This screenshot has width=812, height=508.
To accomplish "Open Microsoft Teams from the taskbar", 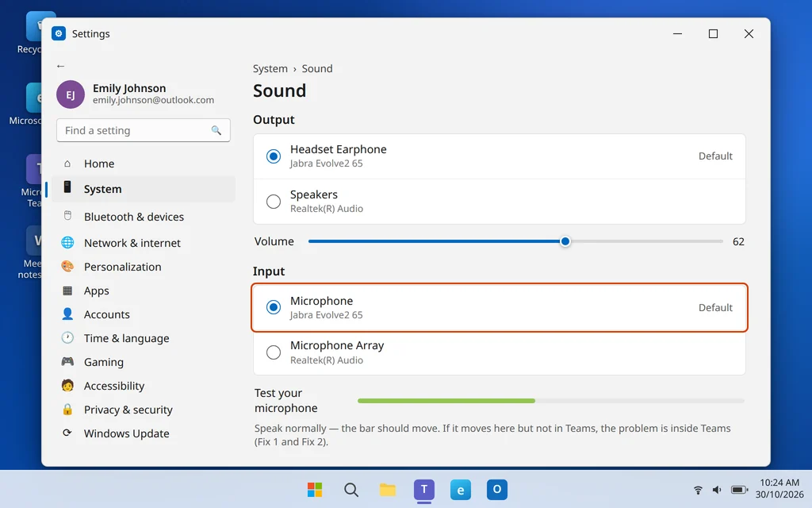I will point(424,489).
